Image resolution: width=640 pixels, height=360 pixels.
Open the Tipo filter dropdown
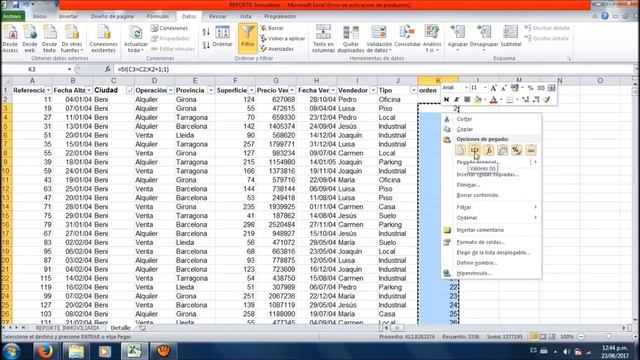coord(413,90)
